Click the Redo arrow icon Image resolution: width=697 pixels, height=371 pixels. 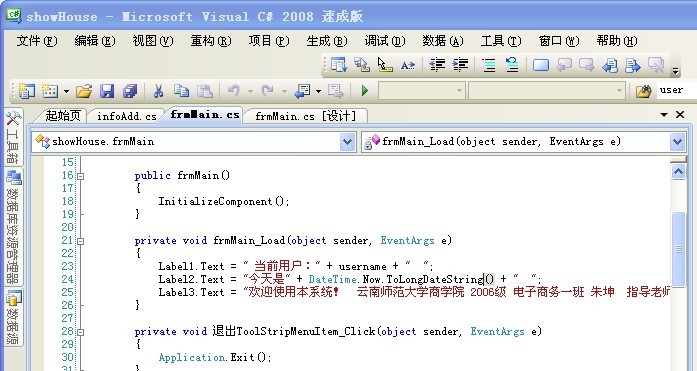click(267, 91)
